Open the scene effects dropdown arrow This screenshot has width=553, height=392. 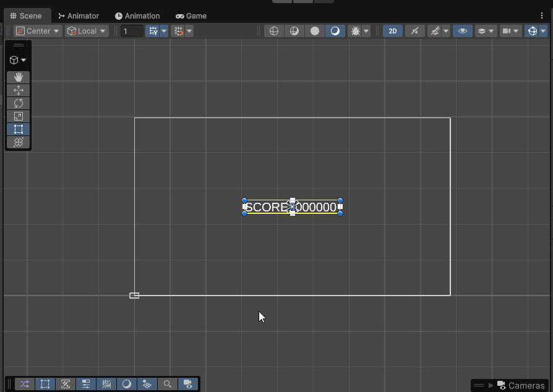(446, 31)
